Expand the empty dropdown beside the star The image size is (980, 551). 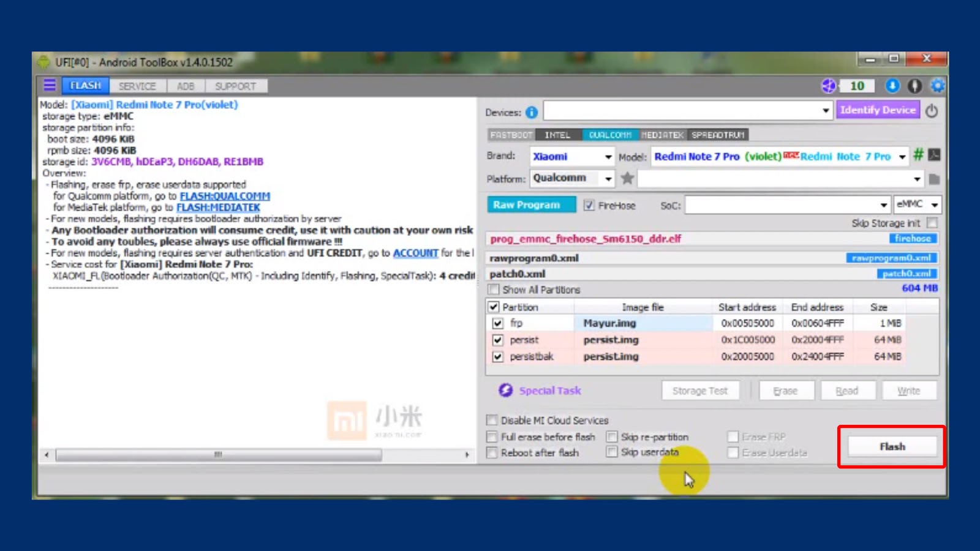click(916, 179)
